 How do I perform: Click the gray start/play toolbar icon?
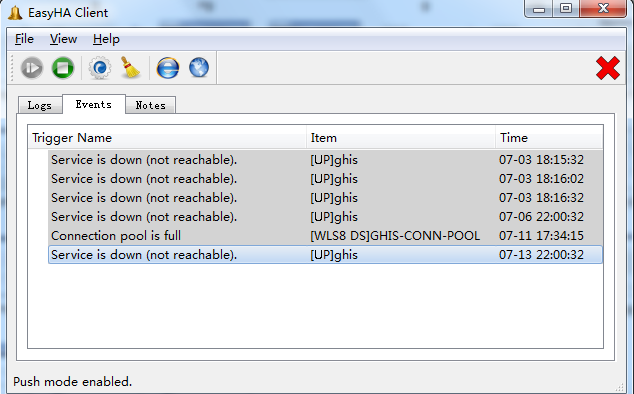pos(32,68)
